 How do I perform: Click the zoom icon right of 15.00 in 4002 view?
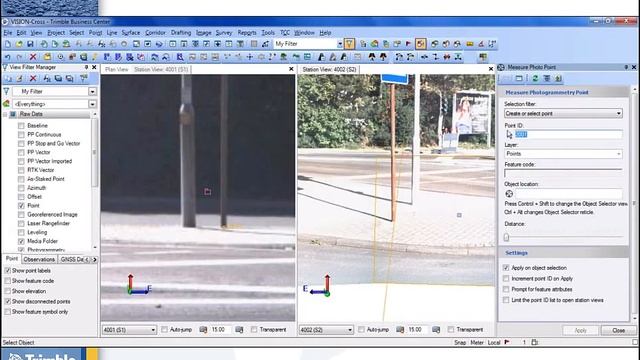point(436,329)
